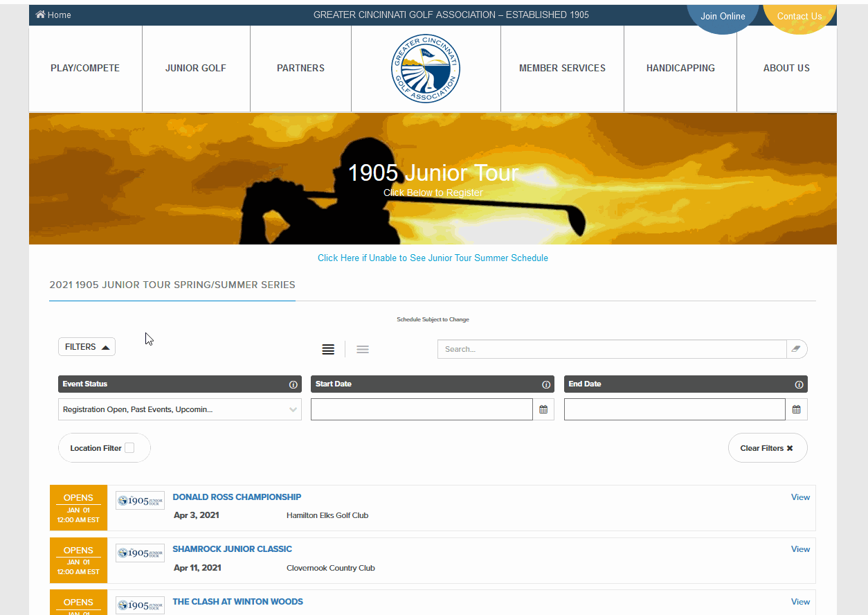The width and height of the screenshot is (868, 615).
Task: Enable the Location Filter checkbox
Action: click(x=129, y=448)
